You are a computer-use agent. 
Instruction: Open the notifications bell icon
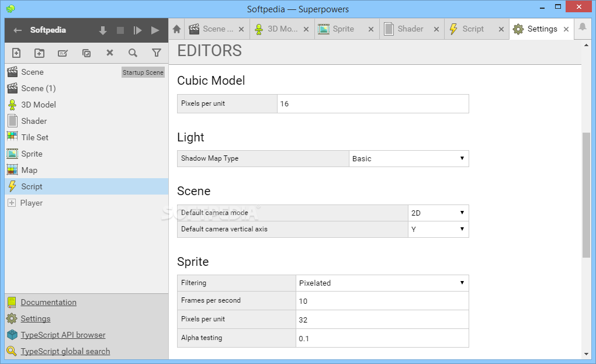tap(583, 27)
